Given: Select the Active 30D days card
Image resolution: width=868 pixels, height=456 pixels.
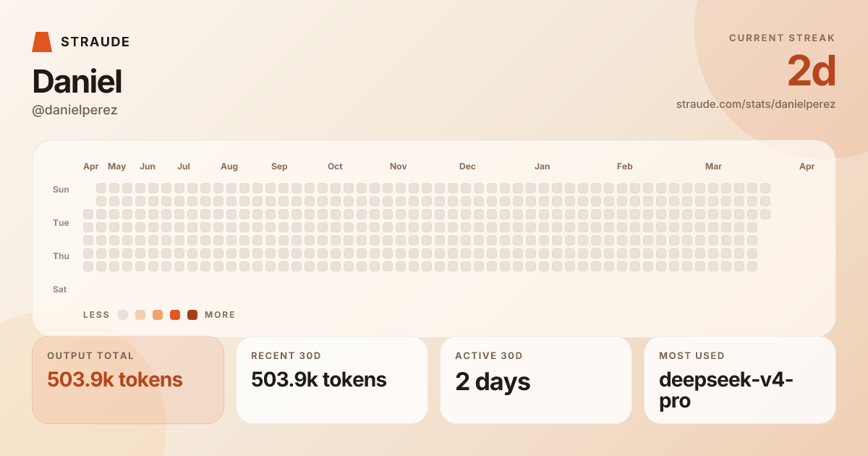Looking at the screenshot, I should point(535,380).
